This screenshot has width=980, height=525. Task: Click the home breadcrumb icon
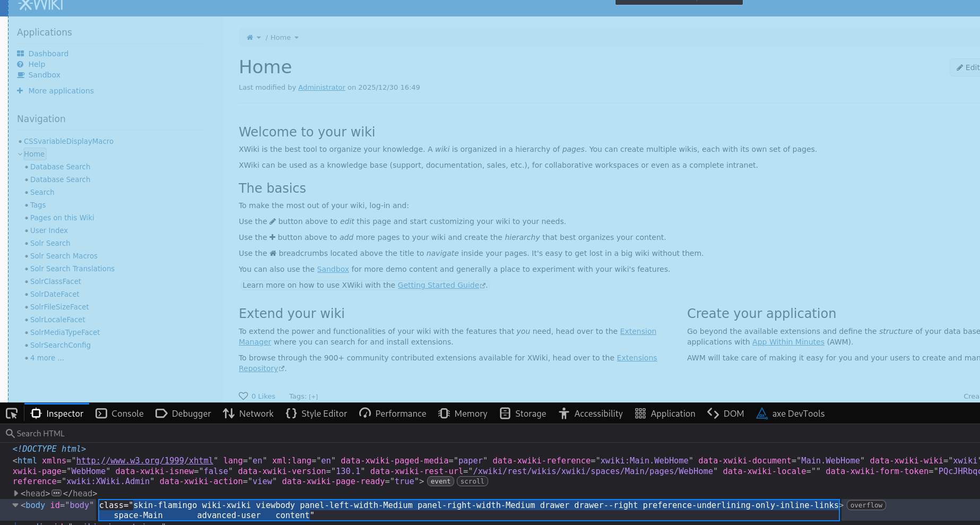coord(250,38)
